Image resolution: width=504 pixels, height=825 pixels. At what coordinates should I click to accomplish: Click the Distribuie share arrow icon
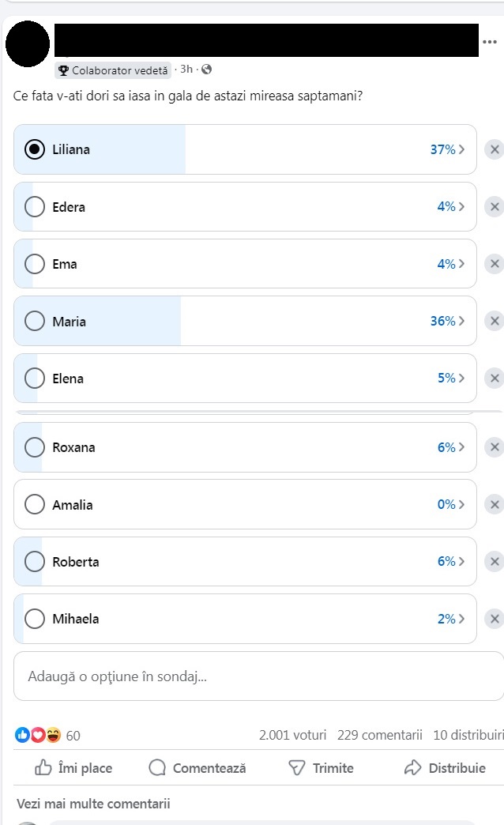412,767
